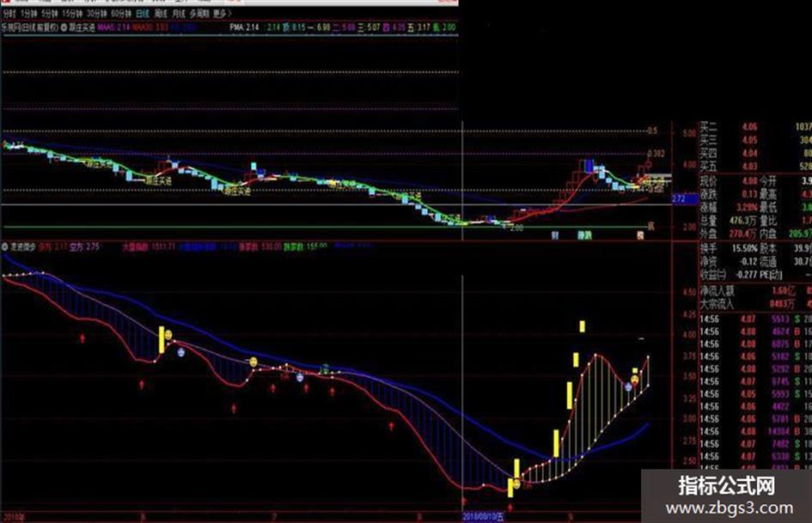Click the first 14:56 trade tick row
The image size is (812, 523).
755,319
